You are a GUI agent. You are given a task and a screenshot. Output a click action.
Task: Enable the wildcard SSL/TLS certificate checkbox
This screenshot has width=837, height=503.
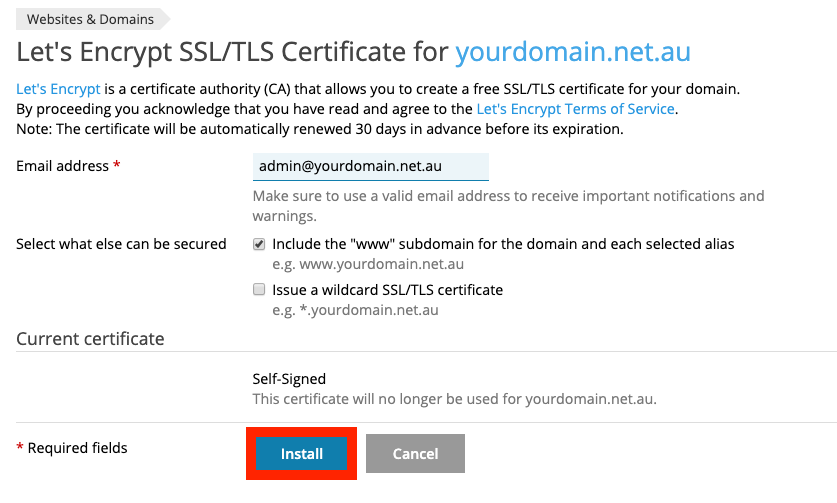259,289
